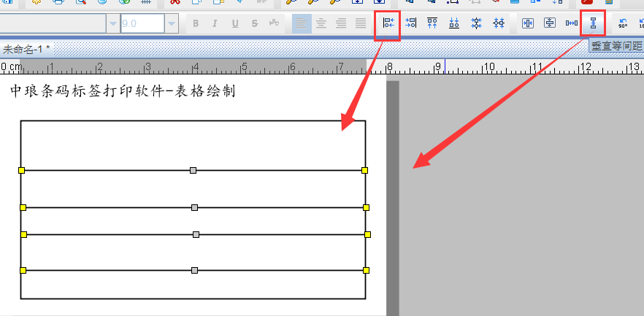Click the align left edges icon
The width and height of the screenshot is (644, 316).
click(388, 23)
